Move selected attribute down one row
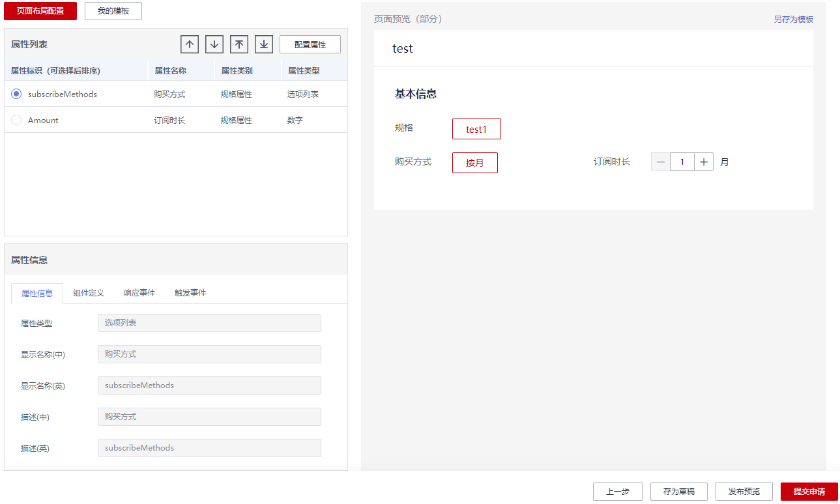The image size is (840, 504). 214,44
